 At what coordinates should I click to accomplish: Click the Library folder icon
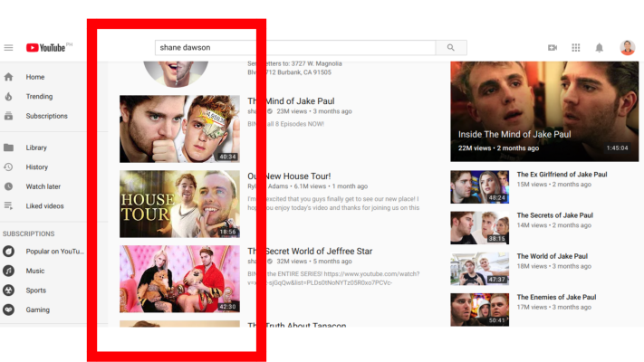click(x=8, y=148)
